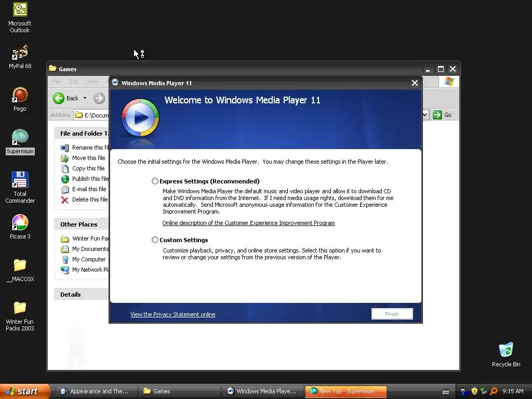Click the 9:15 AM system clock
Image resolution: width=532 pixels, height=399 pixels.
pyautogui.click(x=513, y=391)
